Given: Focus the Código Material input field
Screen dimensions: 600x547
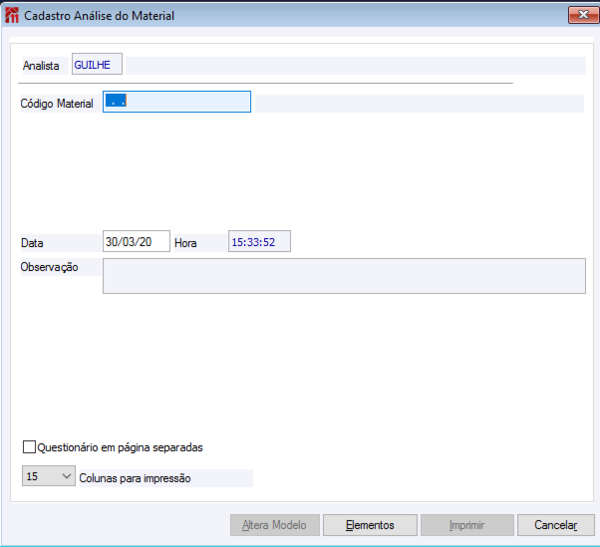Looking at the screenshot, I should coord(177,101).
